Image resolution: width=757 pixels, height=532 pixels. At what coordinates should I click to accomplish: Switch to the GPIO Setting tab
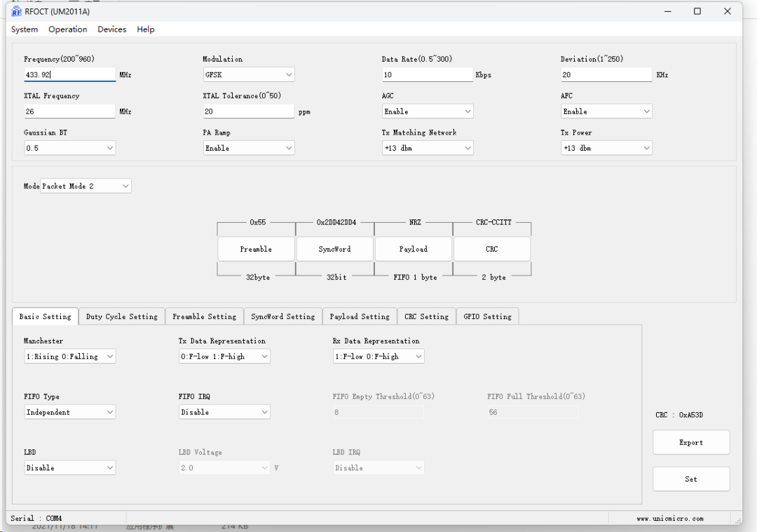coord(487,317)
